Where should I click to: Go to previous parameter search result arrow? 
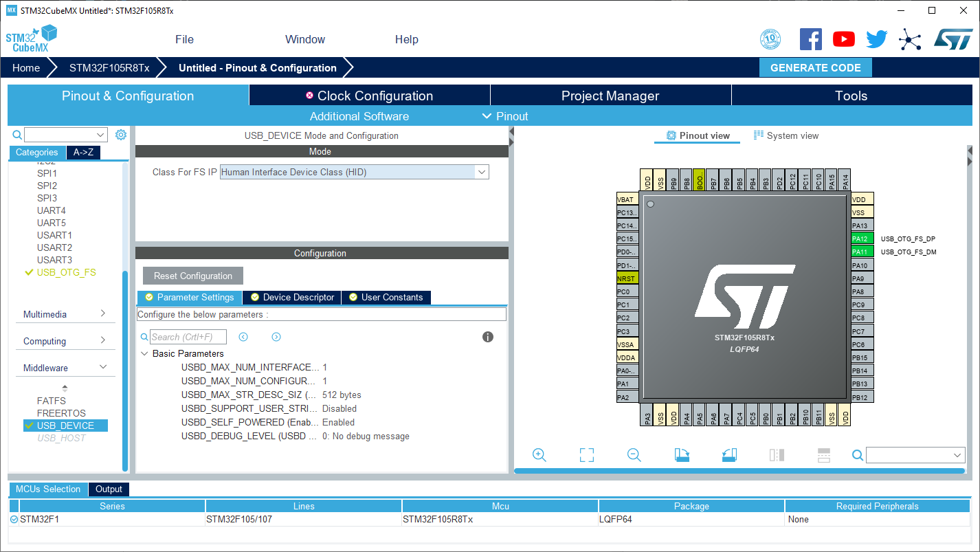pos(243,337)
